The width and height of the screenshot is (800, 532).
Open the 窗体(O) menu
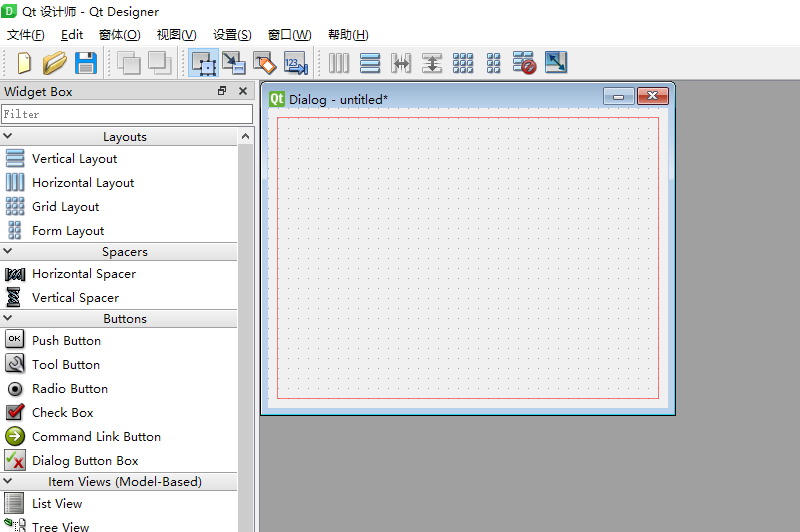coord(120,35)
